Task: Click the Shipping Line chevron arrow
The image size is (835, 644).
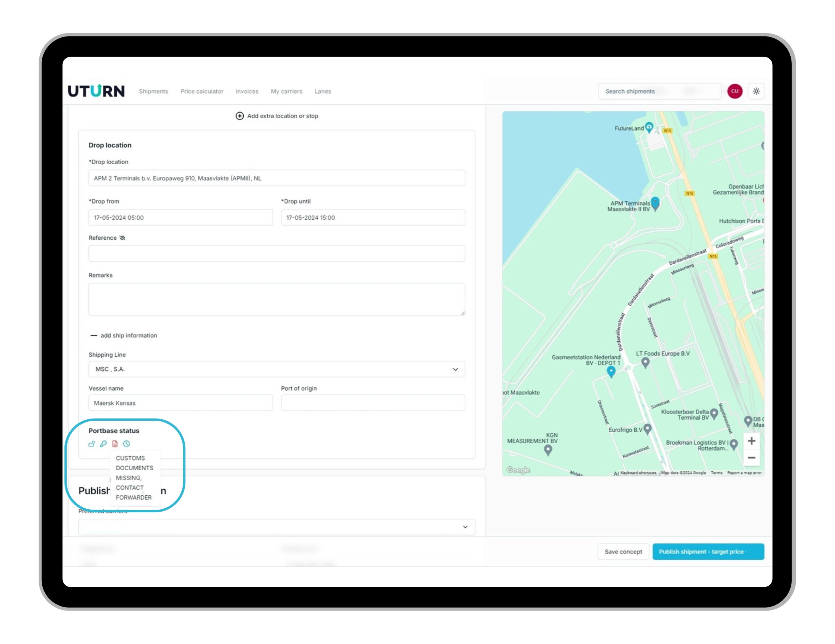Action: (455, 369)
